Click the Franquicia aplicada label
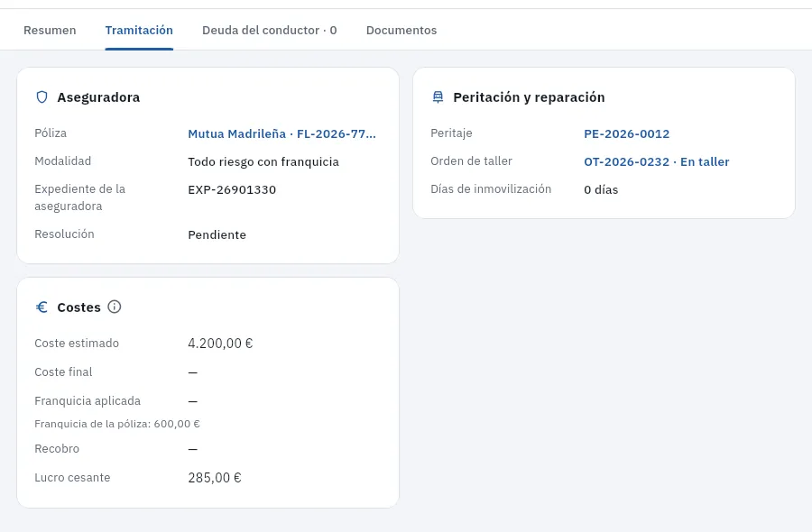 coord(88,401)
